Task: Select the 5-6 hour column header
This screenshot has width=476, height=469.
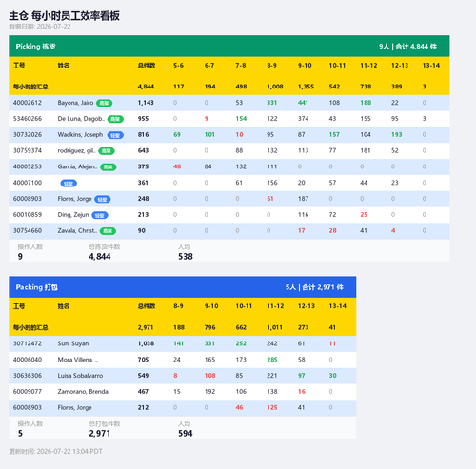Action: (178, 66)
